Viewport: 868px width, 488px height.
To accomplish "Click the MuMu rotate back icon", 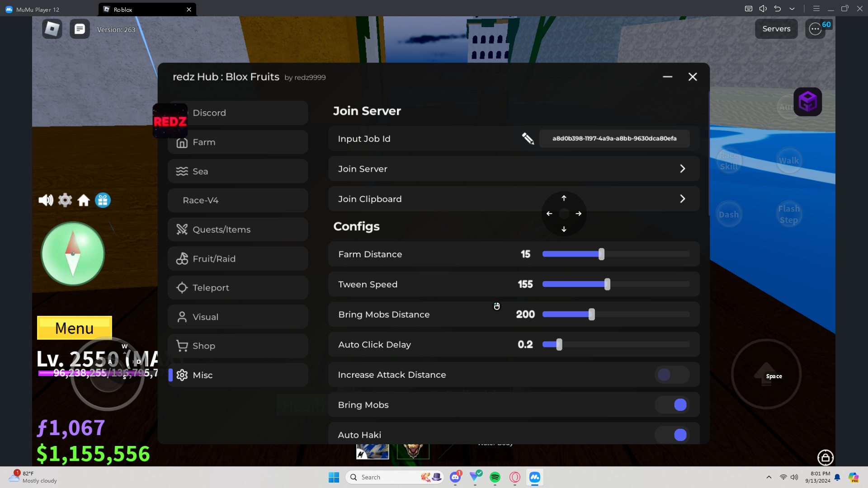I will coord(778,9).
